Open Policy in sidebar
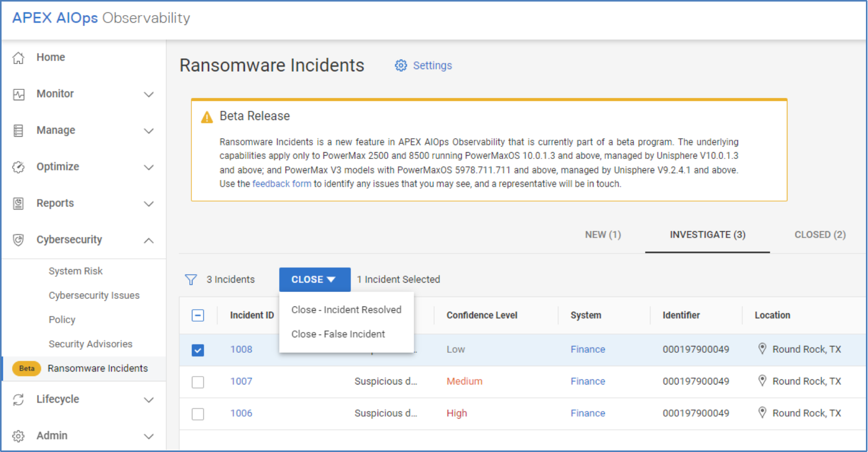Screen dimensions: 868x452 click(62, 320)
